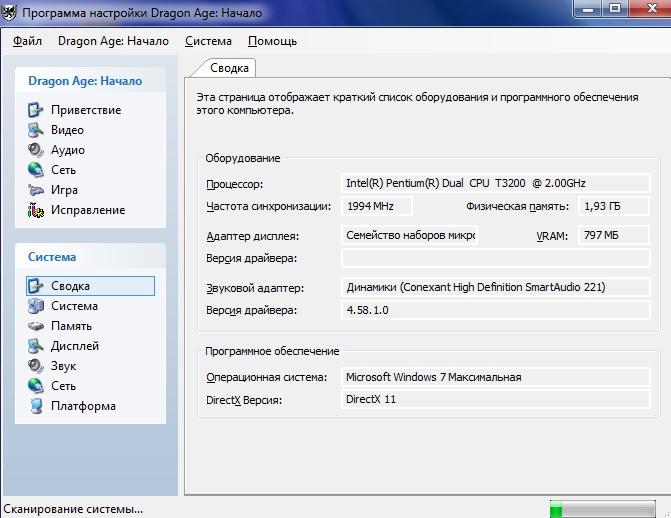Click the dragon application icon in title bar
671x518 pixels.
[x=10, y=12]
